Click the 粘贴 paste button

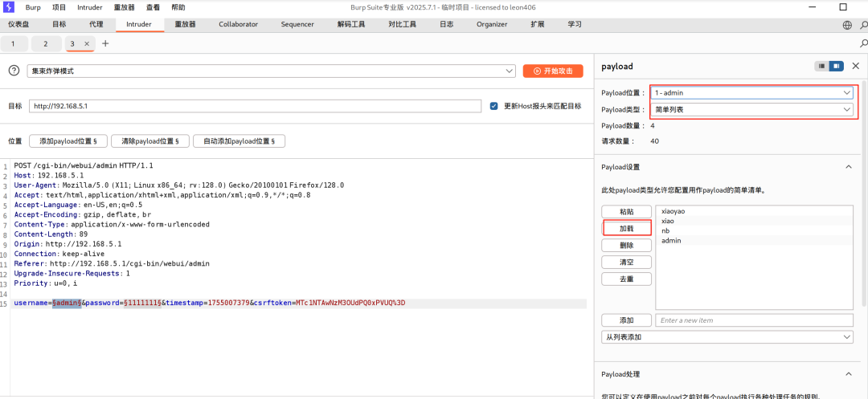(x=626, y=212)
